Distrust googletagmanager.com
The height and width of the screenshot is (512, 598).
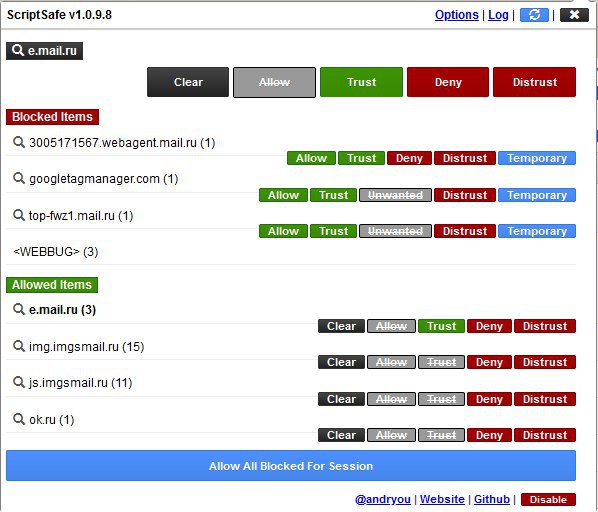[x=465, y=195]
